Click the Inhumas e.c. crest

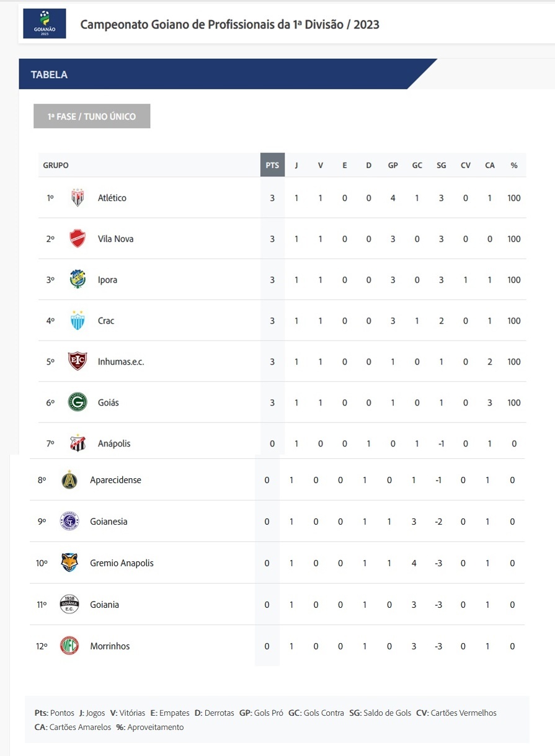coord(78,362)
